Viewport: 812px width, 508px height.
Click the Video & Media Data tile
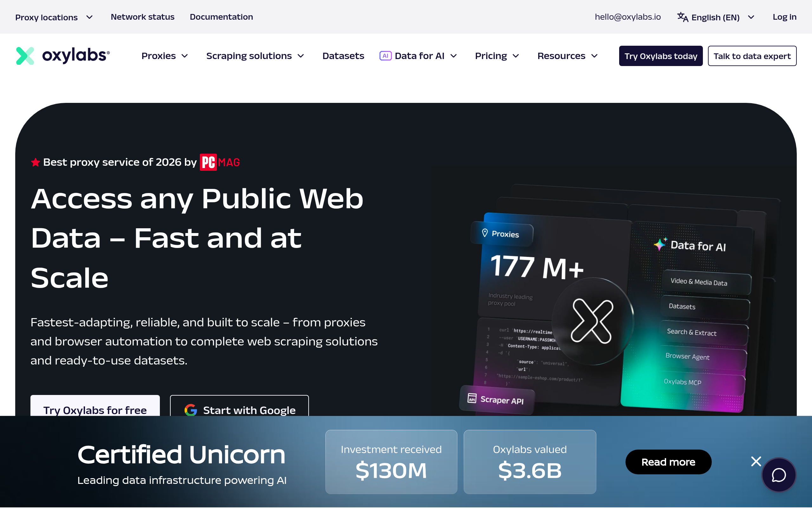(x=706, y=282)
